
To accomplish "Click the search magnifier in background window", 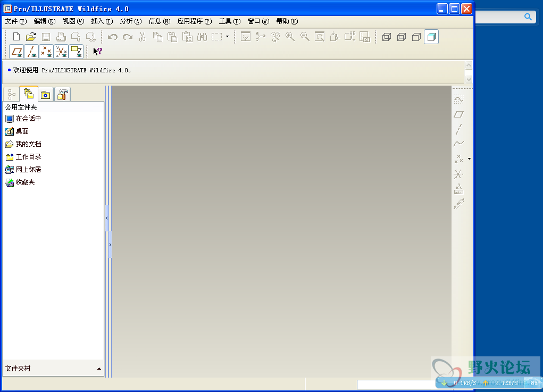I will click(528, 16).
